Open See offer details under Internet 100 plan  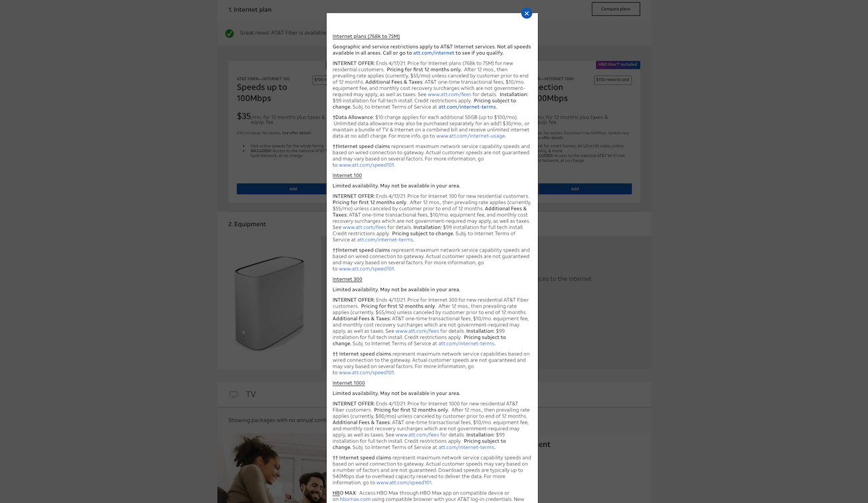[296, 133]
